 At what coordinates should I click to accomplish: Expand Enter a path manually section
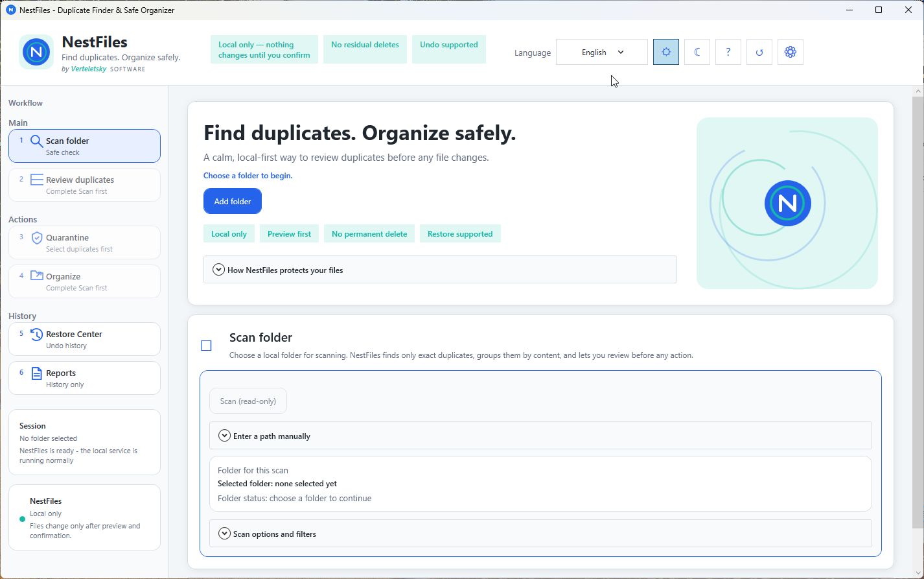point(540,436)
